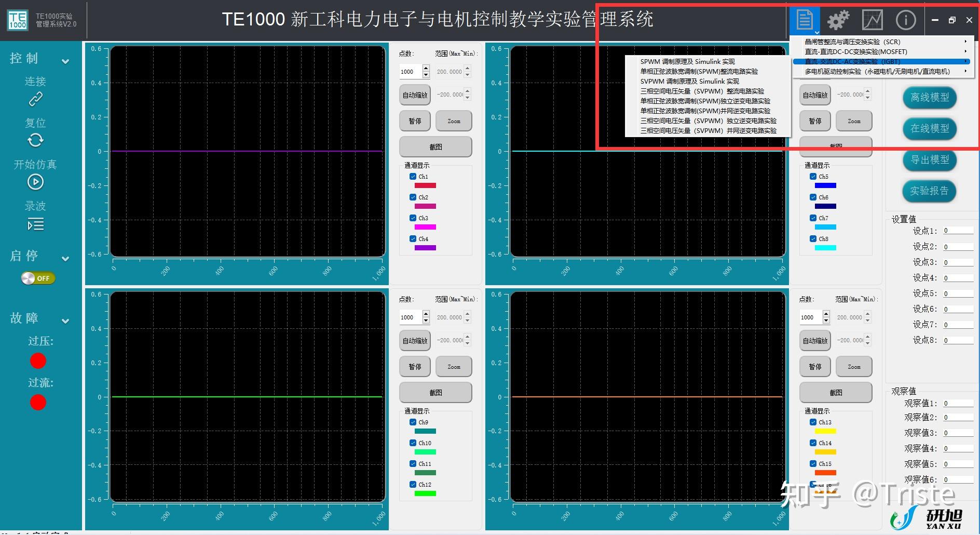Open the IGBT experiment submenu arrow
The image size is (980, 535).
click(x=965, y=61)
